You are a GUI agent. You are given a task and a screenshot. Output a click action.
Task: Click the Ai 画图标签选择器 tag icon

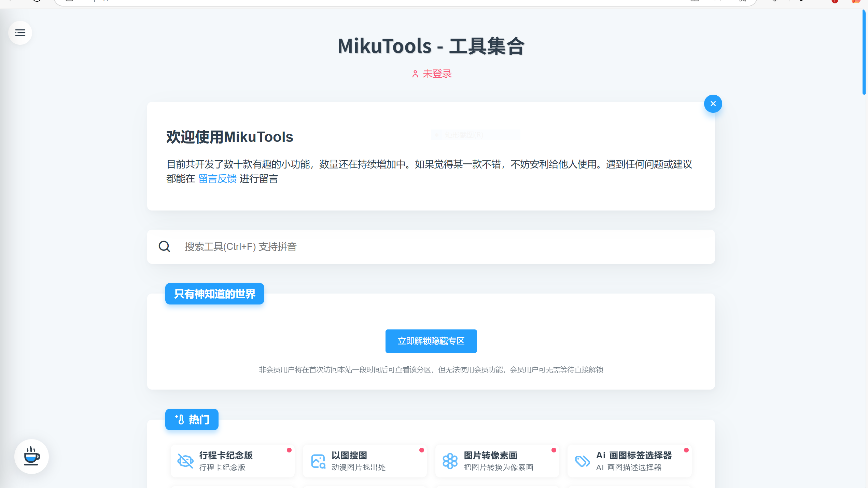pyautogui.click(x=582, y=461)
